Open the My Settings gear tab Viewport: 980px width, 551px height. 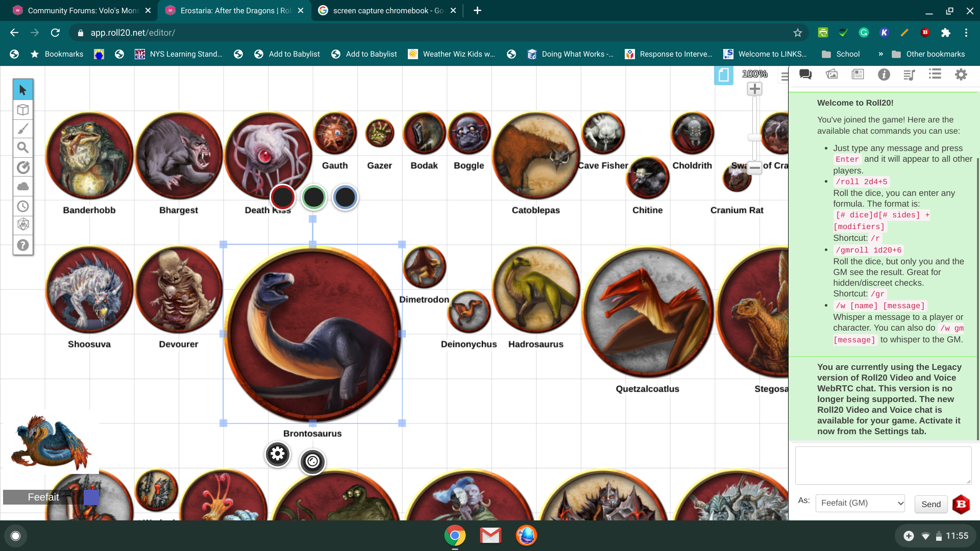[x=961, y=74]
